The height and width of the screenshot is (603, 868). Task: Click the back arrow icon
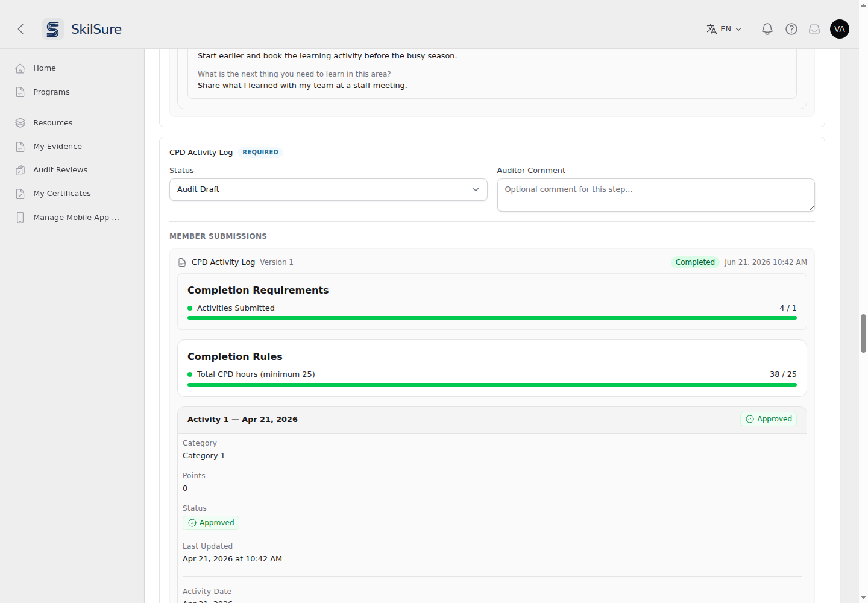(20, 29)
